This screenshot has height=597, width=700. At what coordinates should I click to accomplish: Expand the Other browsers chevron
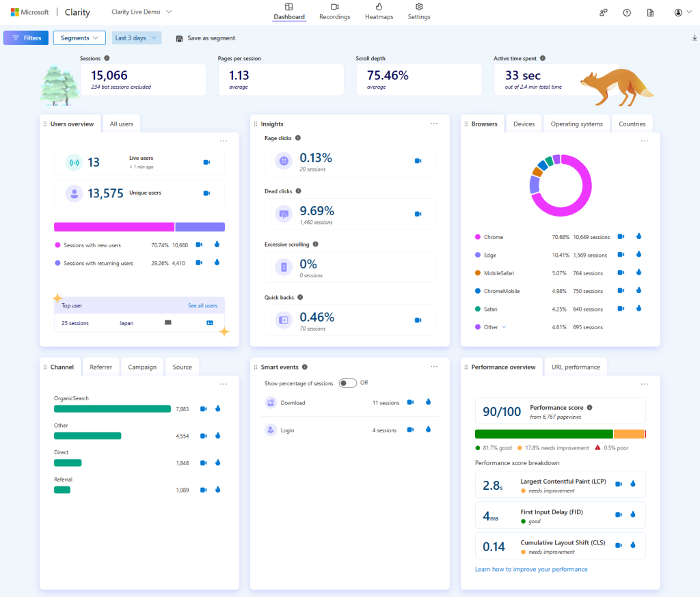[x=504, y=327]
